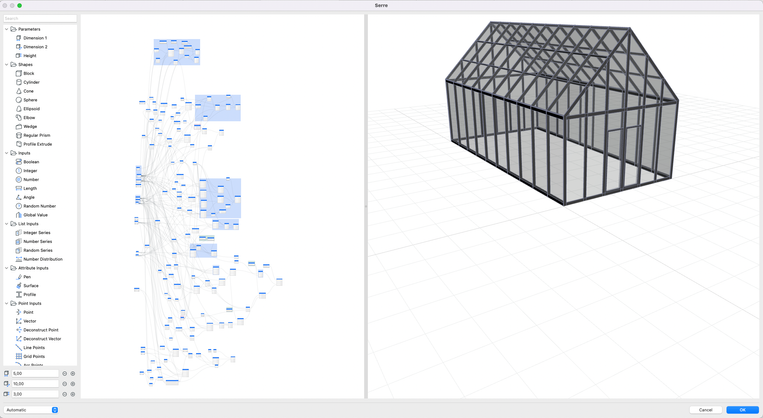The width and height of the screenshot is (763, 418).
Task: Select the Line Points icon
Action: pyautogui.click(x=18, y=347)
